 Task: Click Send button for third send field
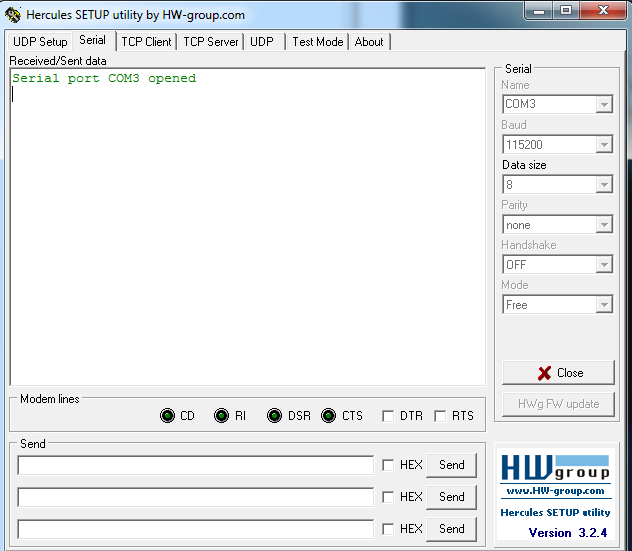pos(451,529)
